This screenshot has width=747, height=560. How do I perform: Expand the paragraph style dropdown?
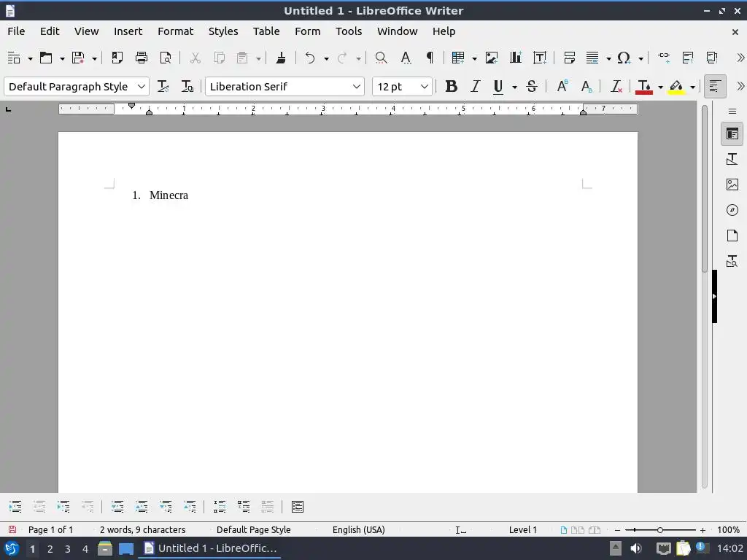142,87
